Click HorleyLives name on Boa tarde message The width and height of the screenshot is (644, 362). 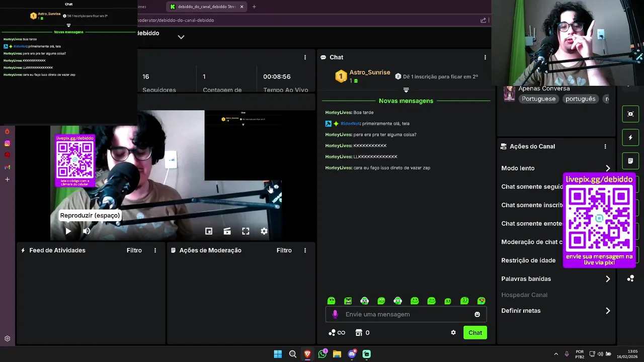click(x=339, y=113)
